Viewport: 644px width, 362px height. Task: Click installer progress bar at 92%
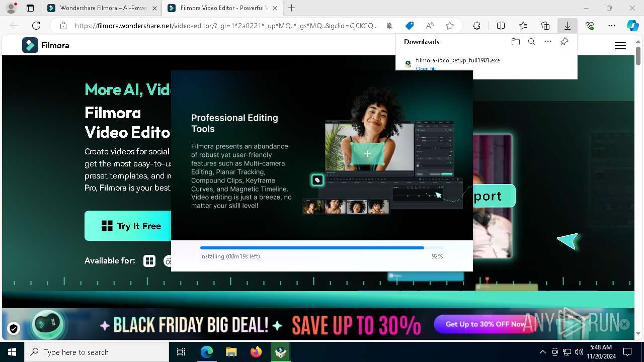click(322, 248)
